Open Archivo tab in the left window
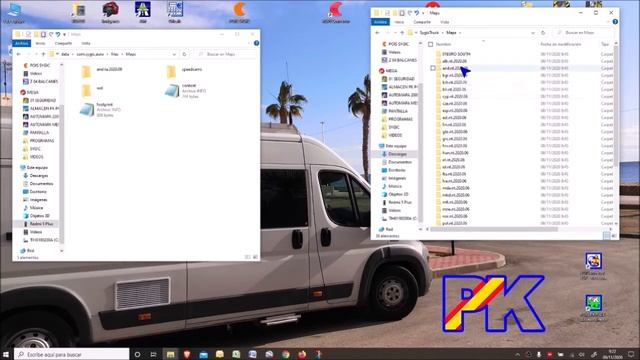640x360 pixels. point(22,43)
